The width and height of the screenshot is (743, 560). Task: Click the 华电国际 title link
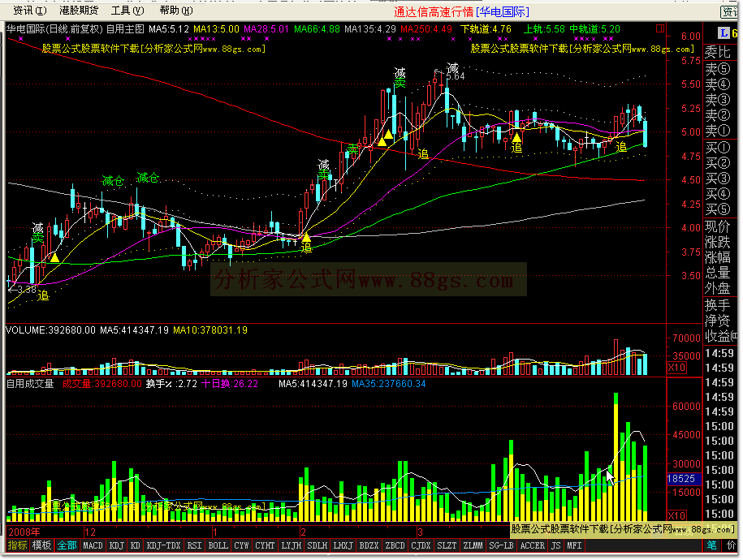(x=502, y=12)
